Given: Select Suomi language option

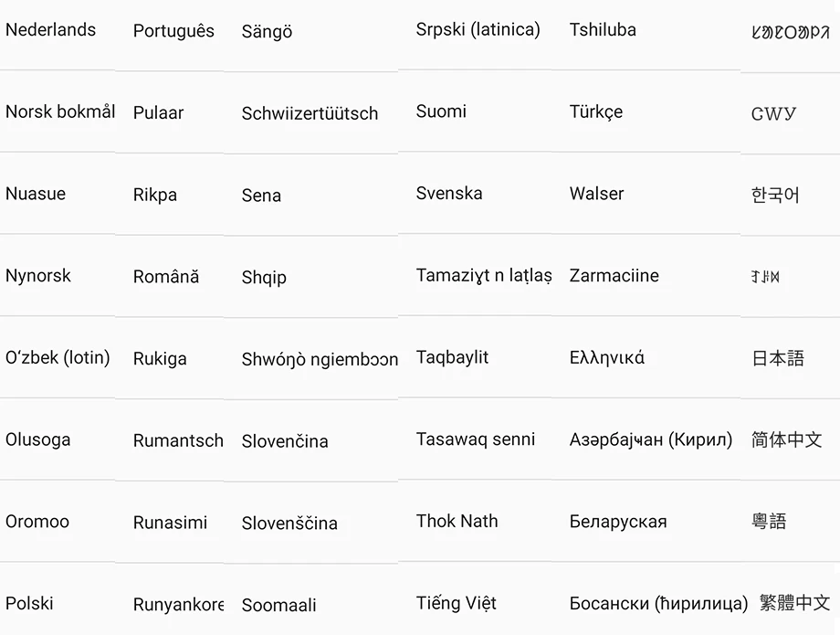Looking at the screenshot, I should click(441, 111).
